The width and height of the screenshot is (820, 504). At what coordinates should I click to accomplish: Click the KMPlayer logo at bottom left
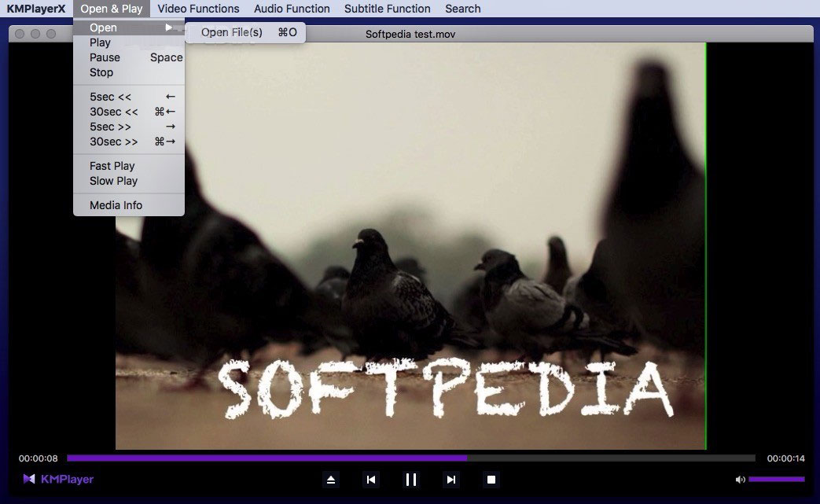tap(58, 479)
